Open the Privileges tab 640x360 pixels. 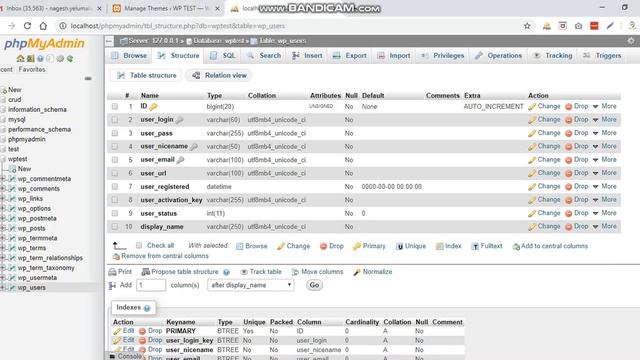pos(443,56)
